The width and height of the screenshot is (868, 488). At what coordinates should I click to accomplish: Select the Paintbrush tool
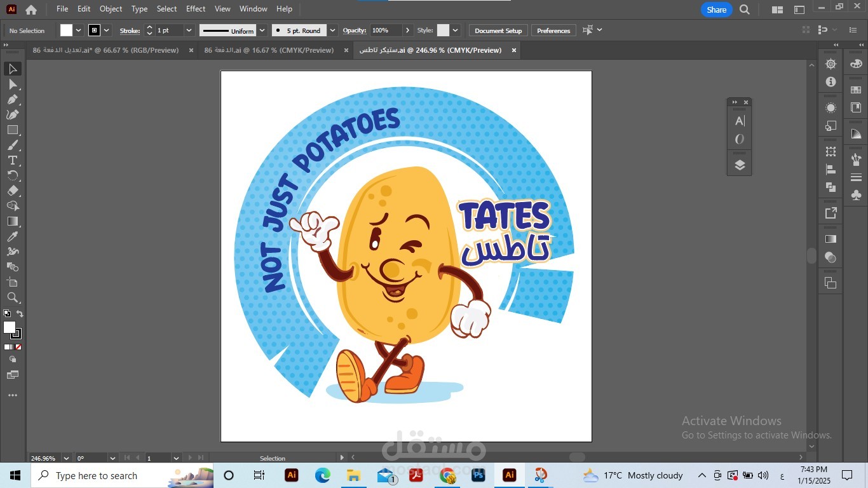pos(12,145)
